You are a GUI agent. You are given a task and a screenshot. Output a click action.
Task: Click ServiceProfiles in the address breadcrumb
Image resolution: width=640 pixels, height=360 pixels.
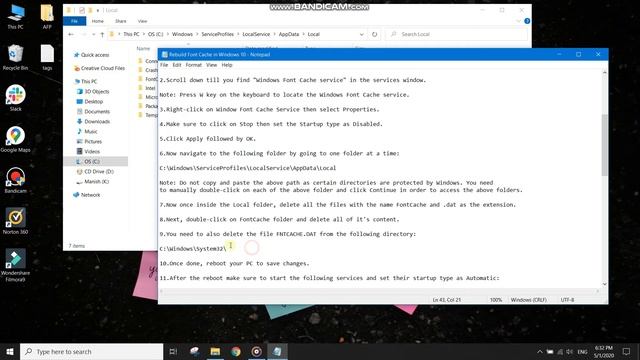(218, 34)
